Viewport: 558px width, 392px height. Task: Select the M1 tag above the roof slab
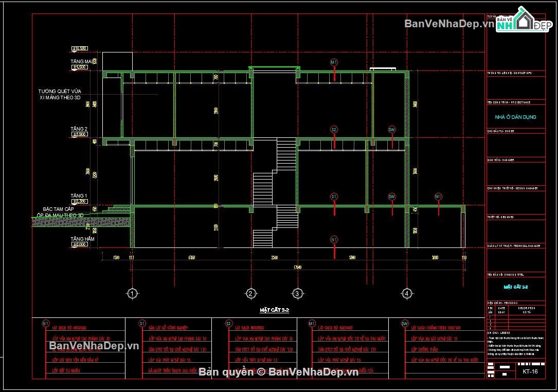click(334, 62)
